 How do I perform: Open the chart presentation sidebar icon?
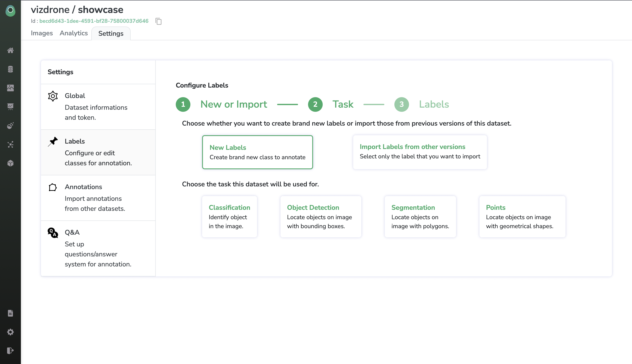[x=10, y=107]
